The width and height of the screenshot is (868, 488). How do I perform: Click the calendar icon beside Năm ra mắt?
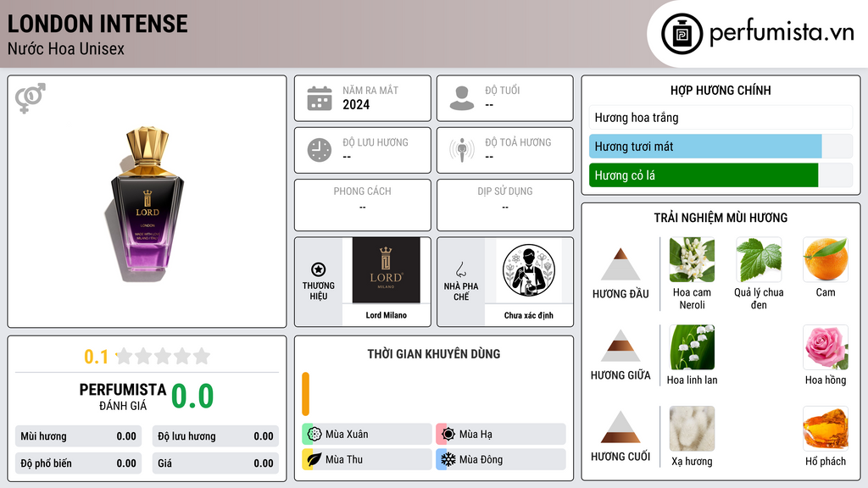pos(320,98)
